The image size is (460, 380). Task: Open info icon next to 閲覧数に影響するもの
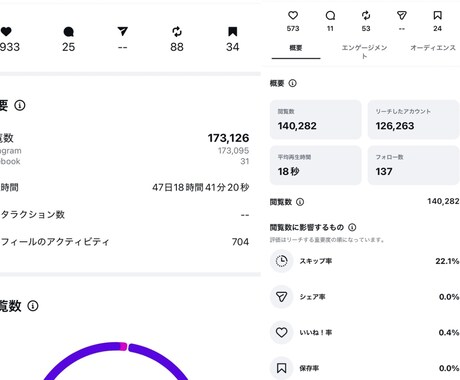352,227
